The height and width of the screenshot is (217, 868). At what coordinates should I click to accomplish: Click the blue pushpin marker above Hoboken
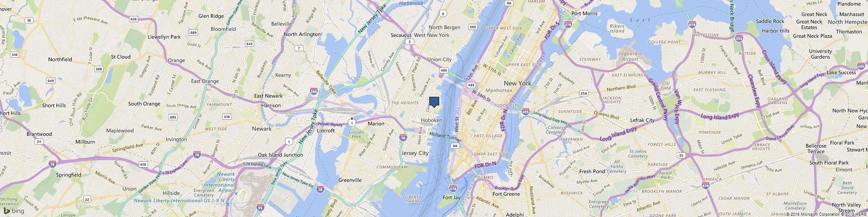point(434,102)
